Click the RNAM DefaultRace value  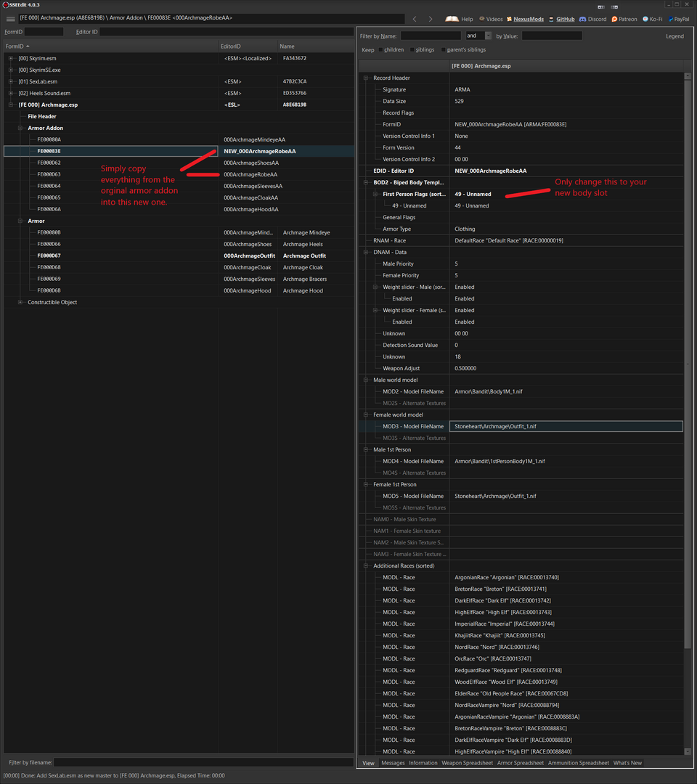tap(566, 240)
